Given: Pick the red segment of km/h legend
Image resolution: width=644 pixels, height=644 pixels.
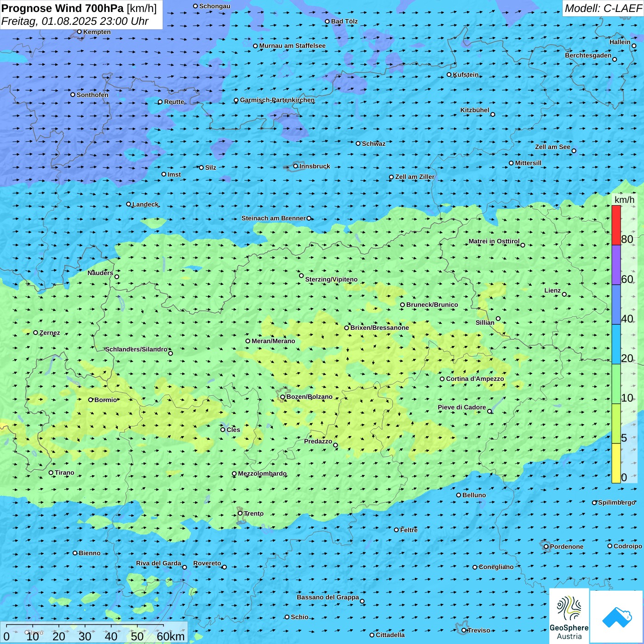Looking at the screenshot, I should [616, 225].
